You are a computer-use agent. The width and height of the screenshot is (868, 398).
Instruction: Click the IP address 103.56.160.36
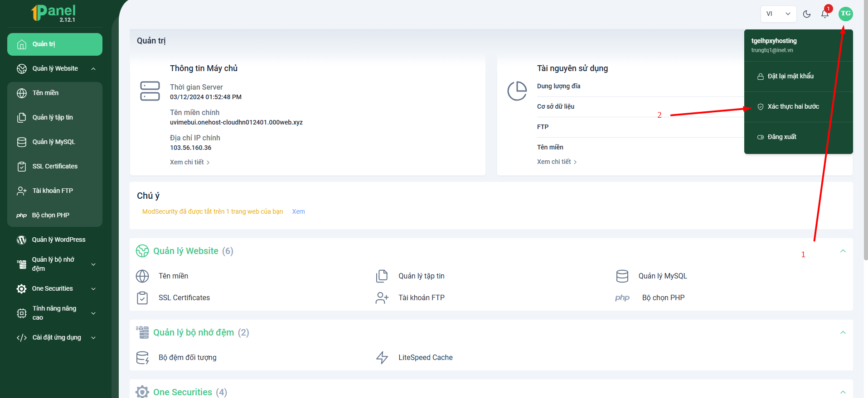(x=191, y=148)
